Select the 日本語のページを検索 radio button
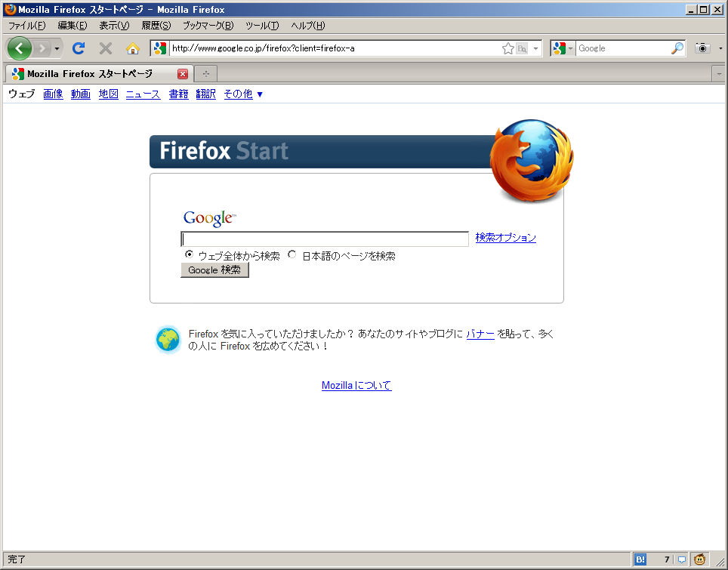Image resolution: width=728 pixels, height=570 pixels. pyautogui.click(x=292, y=254)
